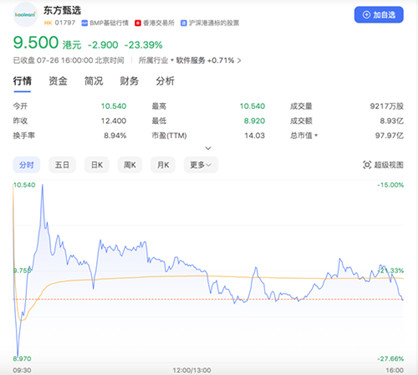The height and width of the screenshot is (375, 418).
Task: Open the 超级视图 super view icon
Action: [367, 165]
